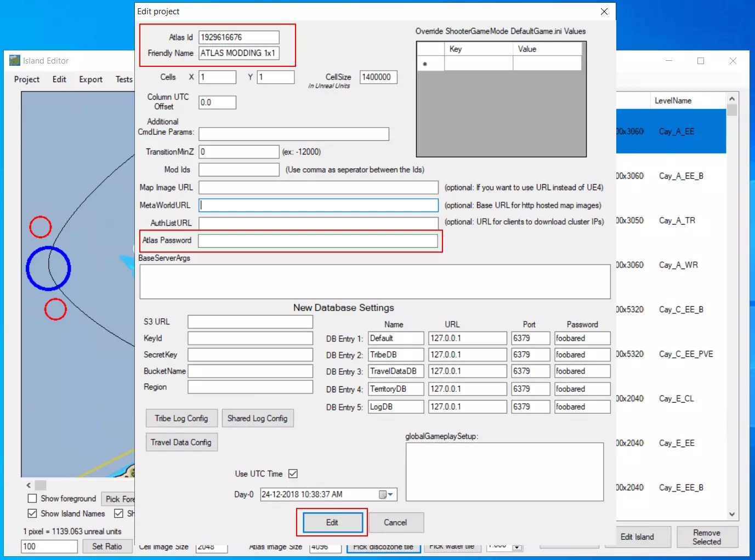Open the Export menu
Screen dimensions: 755x560
pos(90,79)
